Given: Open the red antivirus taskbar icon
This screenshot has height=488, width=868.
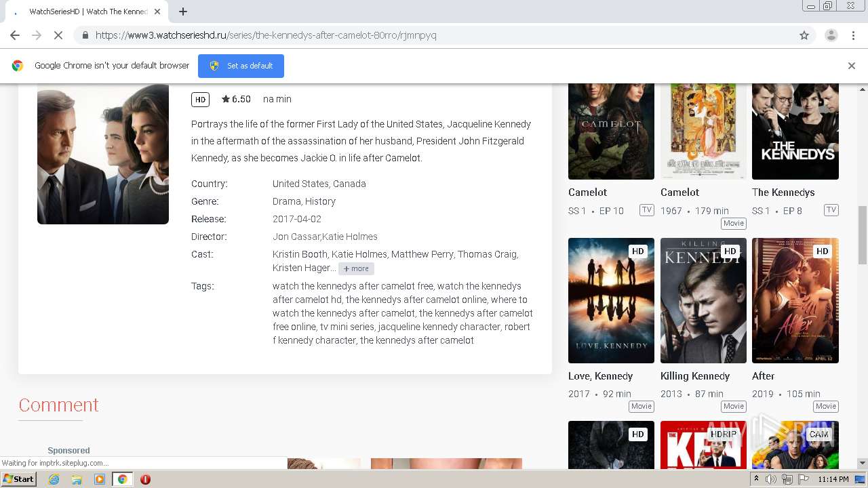Looking at the screenshot, I should [145, 479].
